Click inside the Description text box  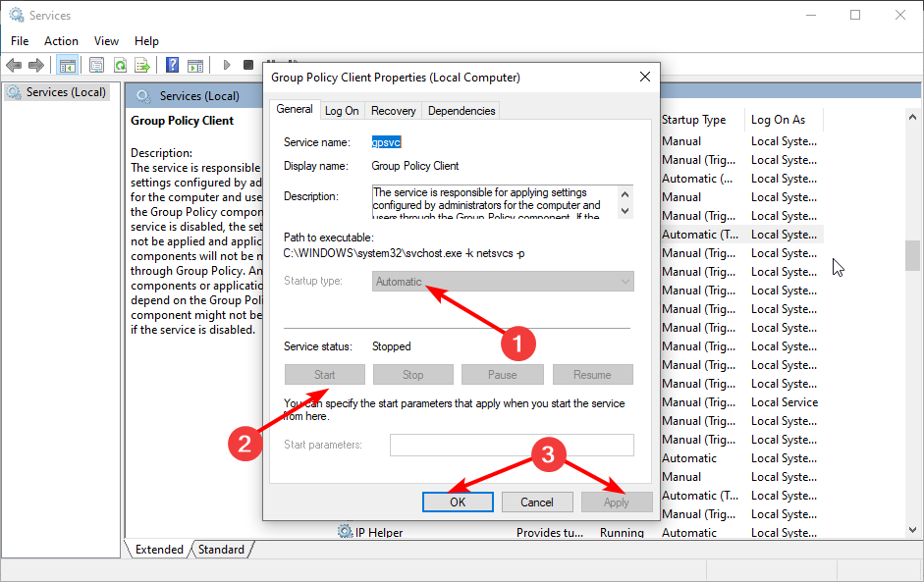click(x=495, y=202)
